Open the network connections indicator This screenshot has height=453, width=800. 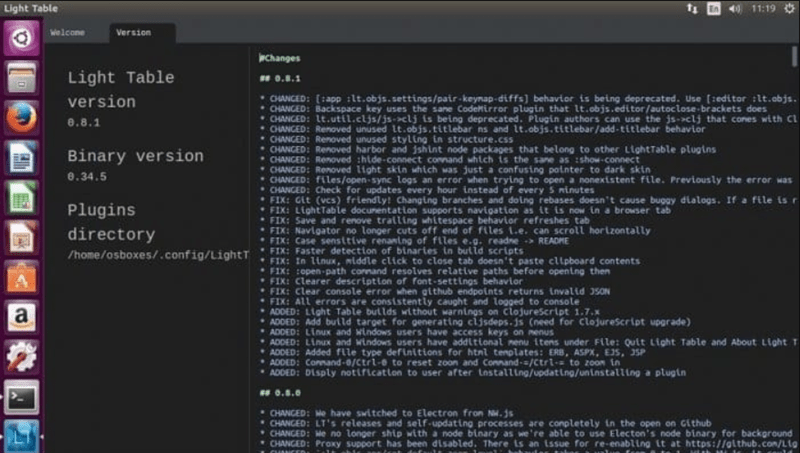click(x=692, y=9)
